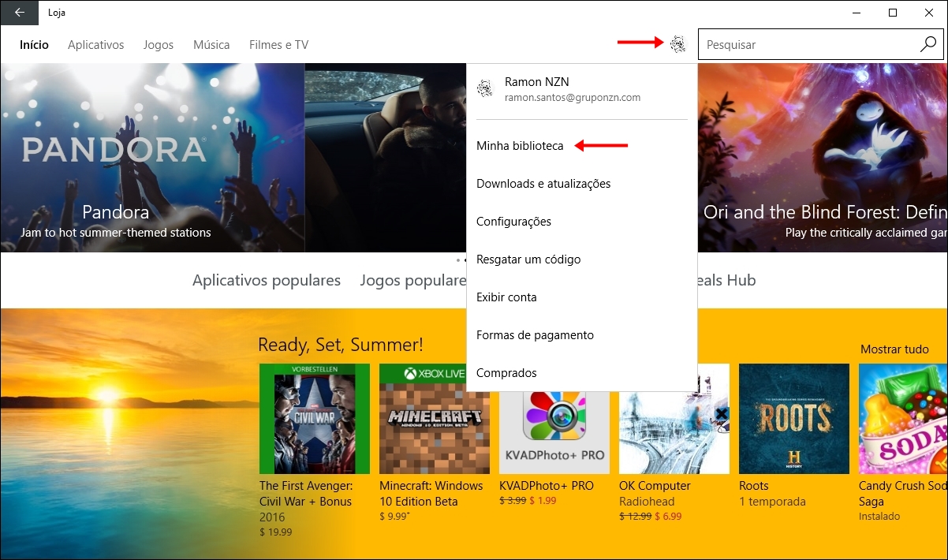This screenshot has height=560, width=948.
Task: Choose Resgatar um código
Action: pos(528,259)
